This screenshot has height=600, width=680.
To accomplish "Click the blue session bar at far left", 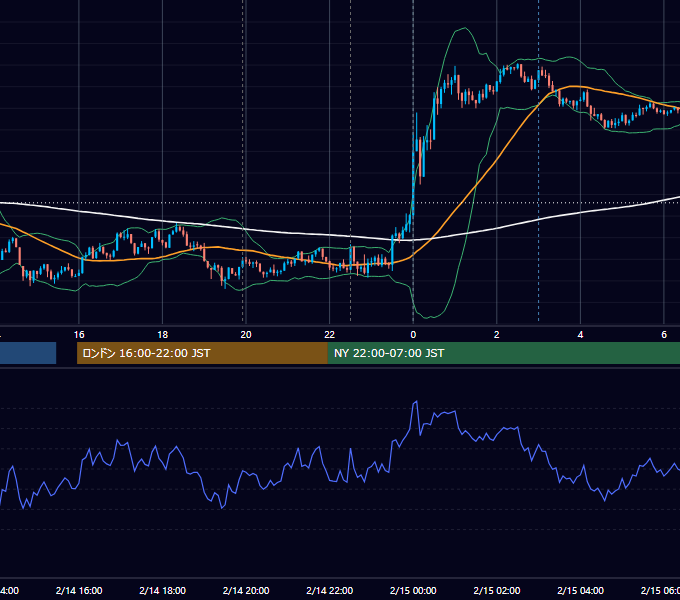I will pos(28,353).
